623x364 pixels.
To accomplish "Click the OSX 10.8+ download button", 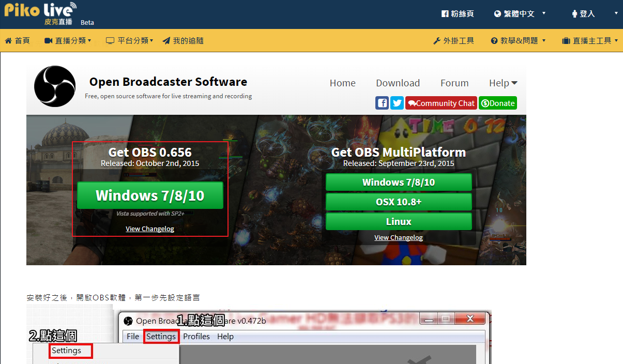I will click(399, 202).
